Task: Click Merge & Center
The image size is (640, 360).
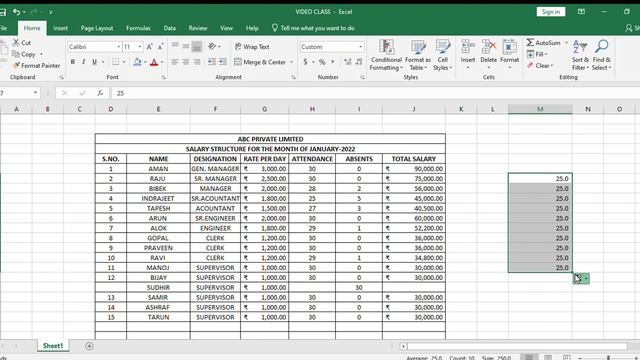Action: point(260,62)
